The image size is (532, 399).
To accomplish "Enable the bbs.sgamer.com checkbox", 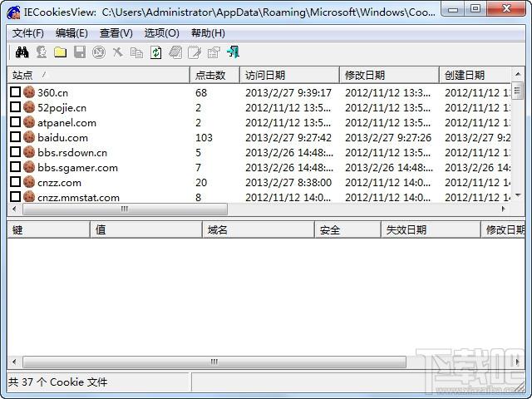I will [x=15, y=167].
